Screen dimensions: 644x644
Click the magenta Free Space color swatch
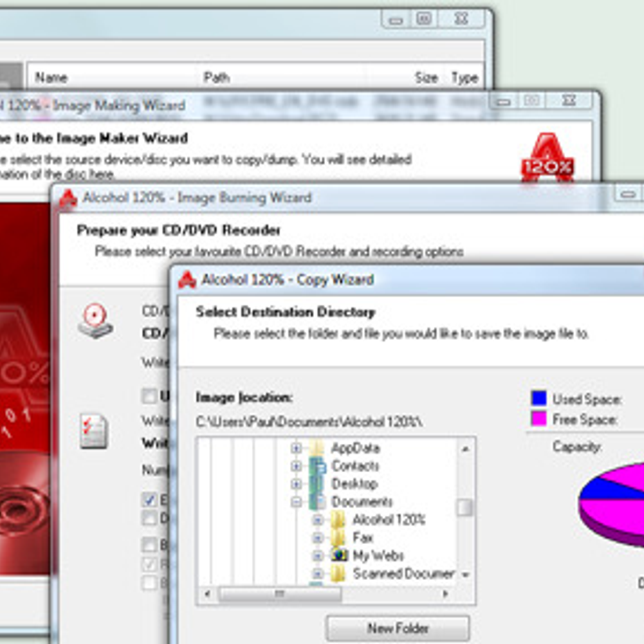539,418
